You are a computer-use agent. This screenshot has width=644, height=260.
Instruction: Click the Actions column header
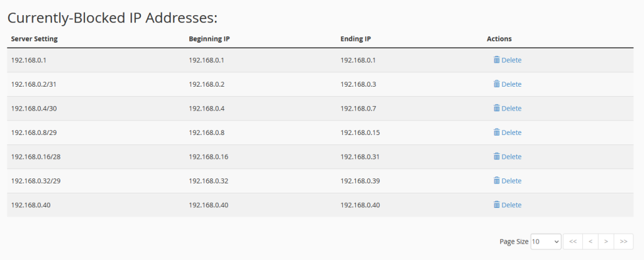point(499,39)
